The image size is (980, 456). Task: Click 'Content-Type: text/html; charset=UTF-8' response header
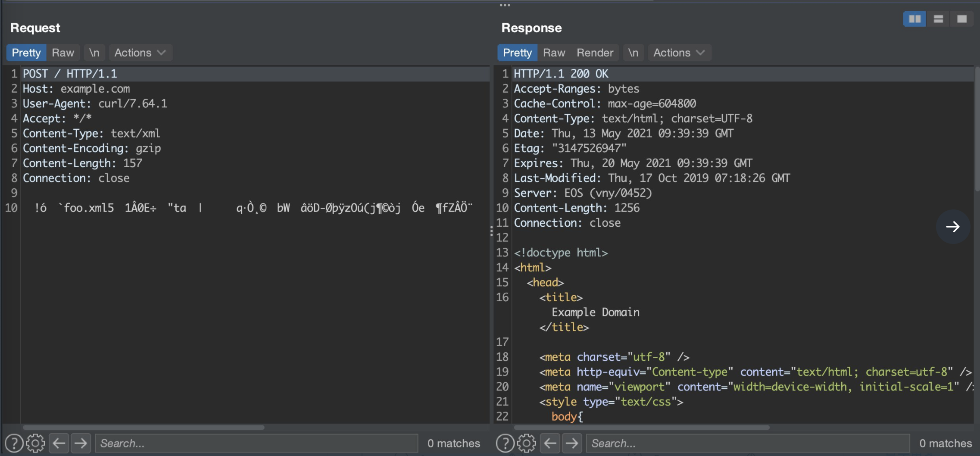[x=633, y=119]
